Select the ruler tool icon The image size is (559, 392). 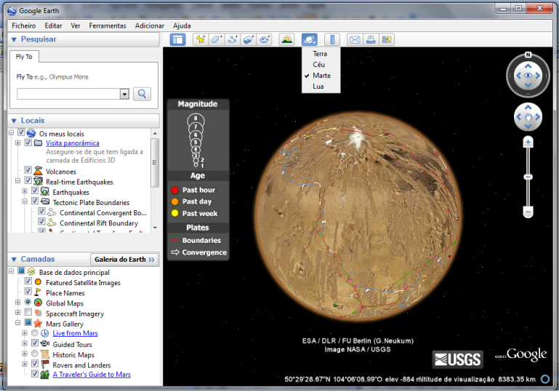(332, 39)
